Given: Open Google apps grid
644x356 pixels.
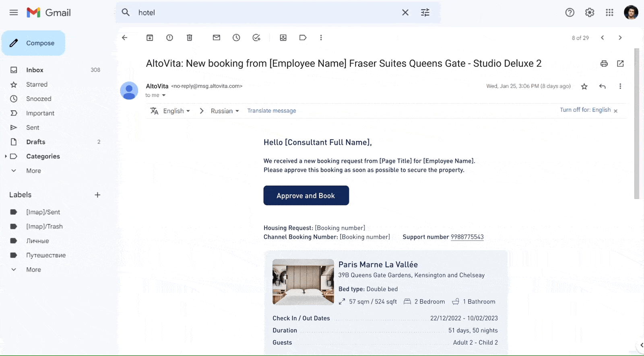Looking at the screenshot, I should (x=609, y=12).
